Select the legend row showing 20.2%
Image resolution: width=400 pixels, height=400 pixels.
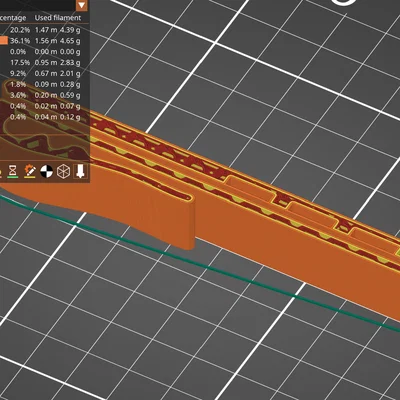tap(44, 30)
